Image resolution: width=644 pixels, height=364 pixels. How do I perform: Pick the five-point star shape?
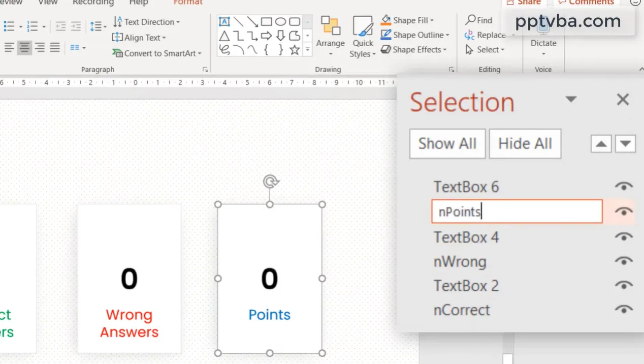pos(295,50)
